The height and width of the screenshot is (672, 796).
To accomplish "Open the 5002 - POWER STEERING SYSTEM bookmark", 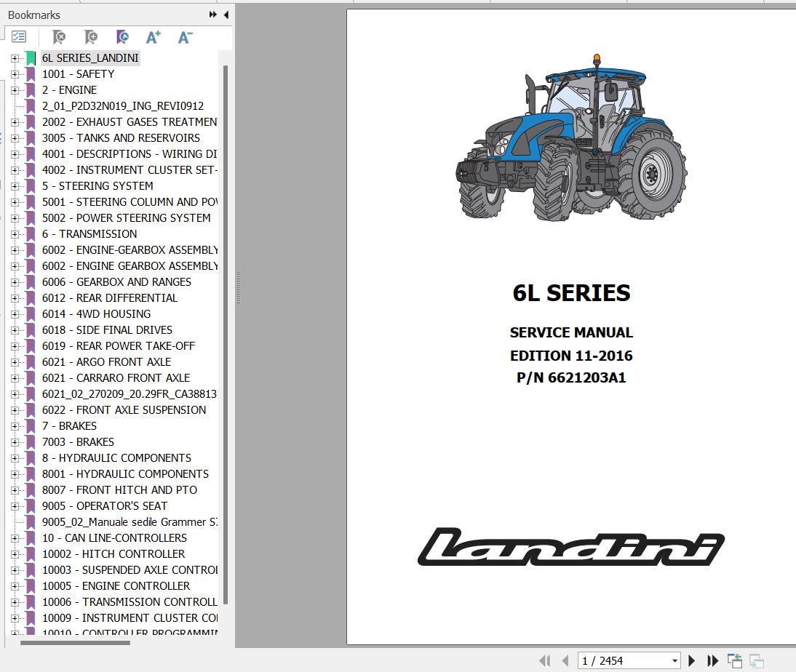I will click(127, 217).
